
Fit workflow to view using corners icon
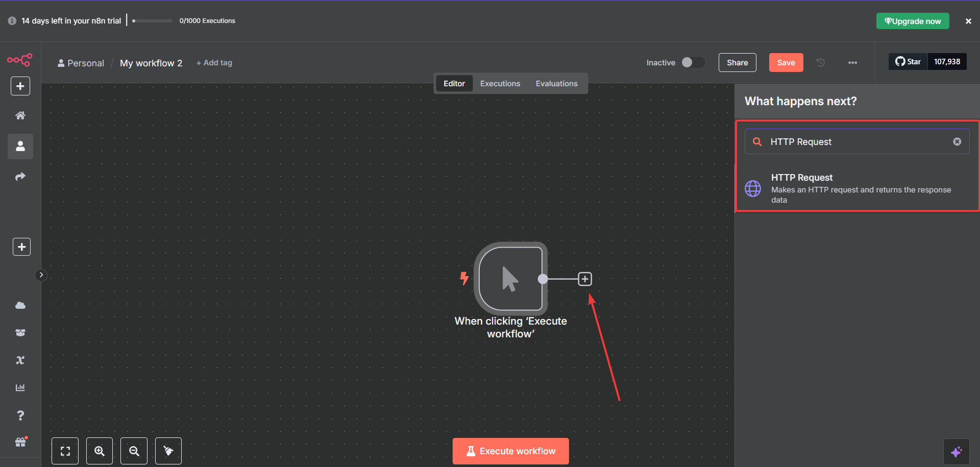point(65,451)
